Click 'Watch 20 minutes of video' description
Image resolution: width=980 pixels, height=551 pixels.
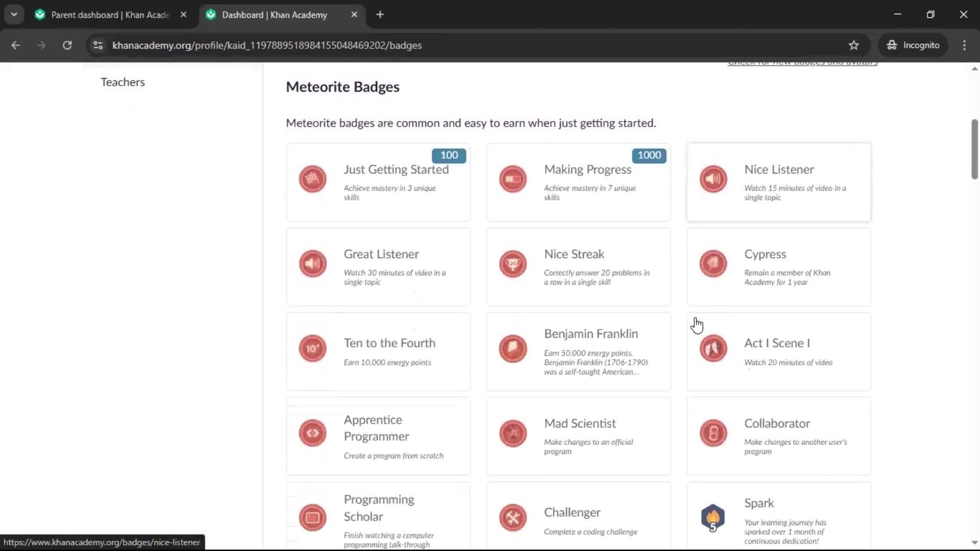coord(788,362)
